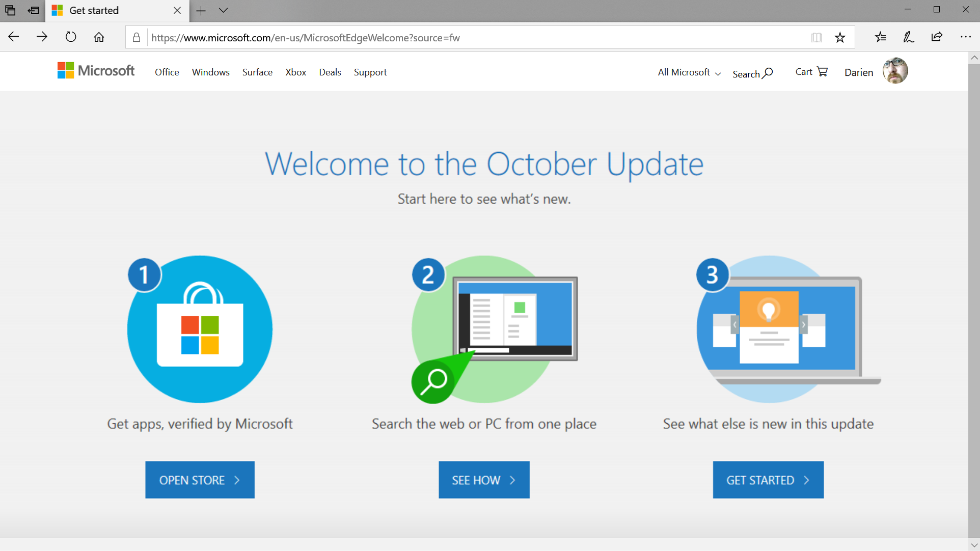
Task: Click the Darien account name
Action: 859,72
